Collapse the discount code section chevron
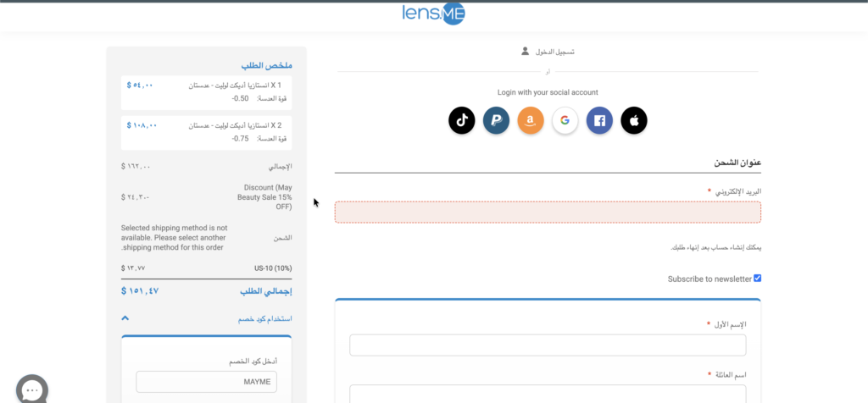Screen dimensions: 868x403 click(125, 318)
